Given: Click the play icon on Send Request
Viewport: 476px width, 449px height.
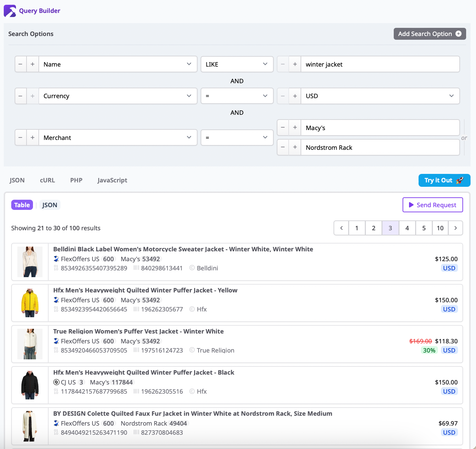Looking at the screenshot, I should click(411, 205).
